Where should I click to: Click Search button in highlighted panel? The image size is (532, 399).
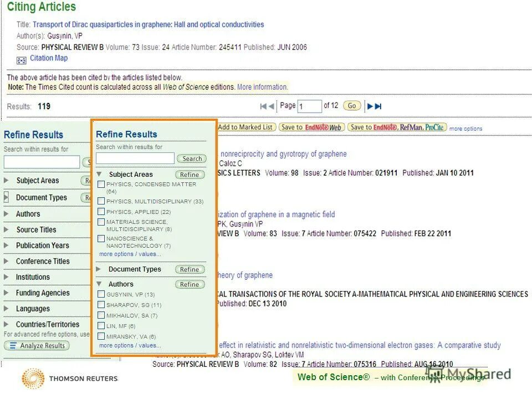click(192, 158)
